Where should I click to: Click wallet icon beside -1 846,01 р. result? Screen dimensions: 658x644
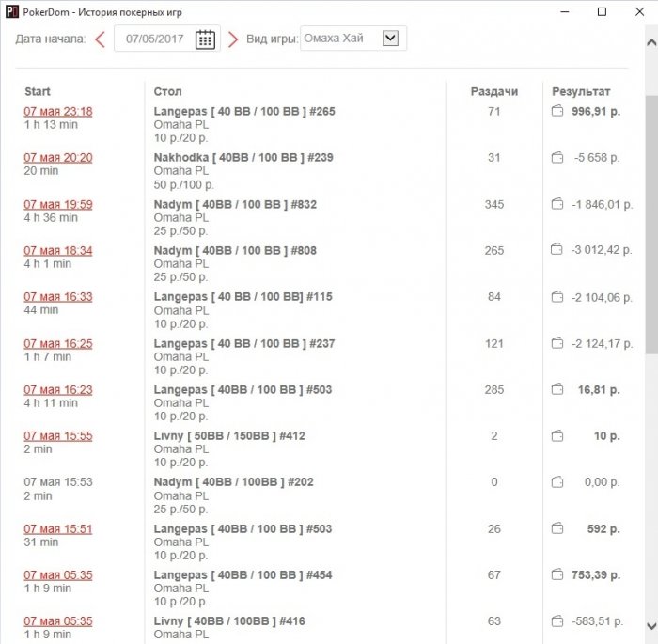(556, 204)
